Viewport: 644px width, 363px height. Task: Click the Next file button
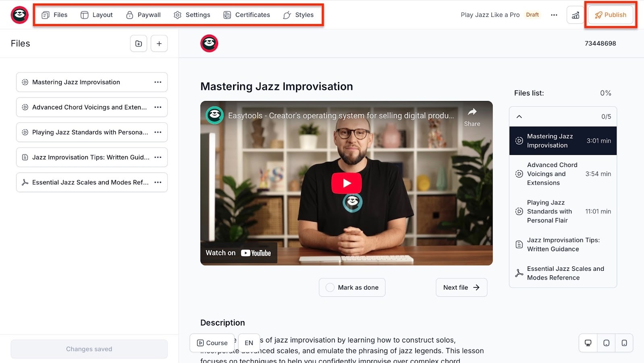tap(461, 287)
